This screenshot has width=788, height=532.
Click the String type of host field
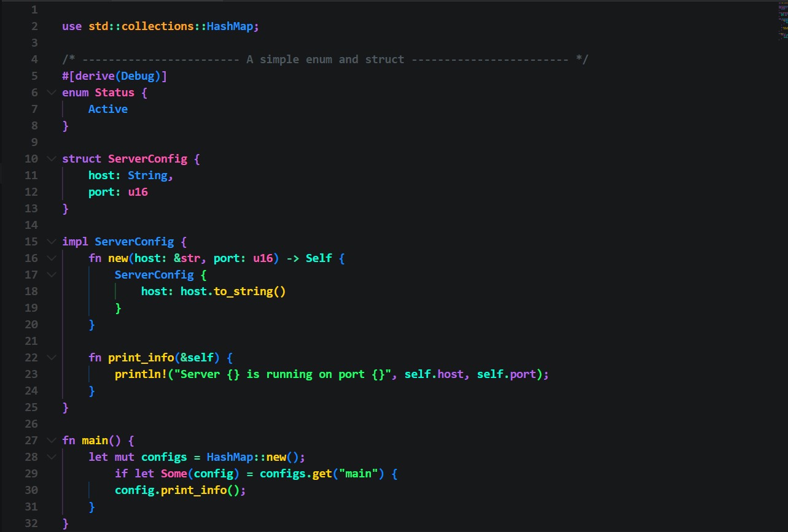(147, 175)
